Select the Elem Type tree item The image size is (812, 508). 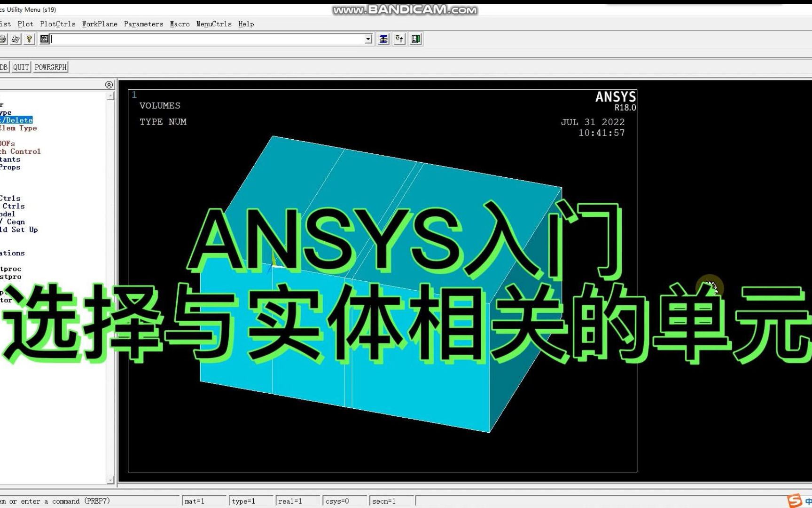[18, 128]
